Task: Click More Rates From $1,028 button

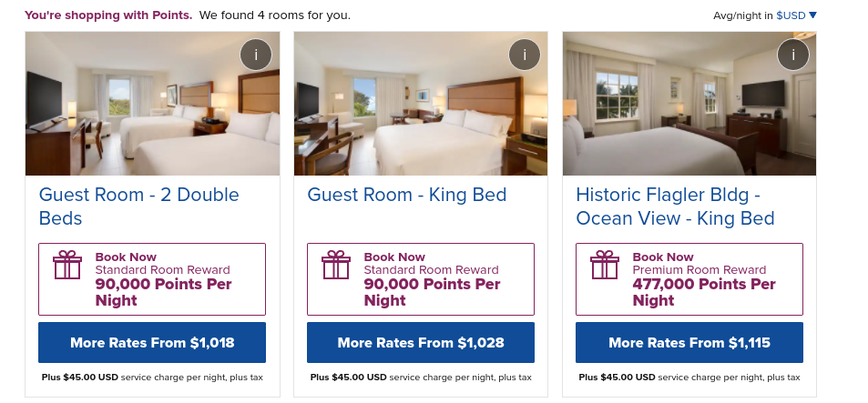Action: click(421, 343)
